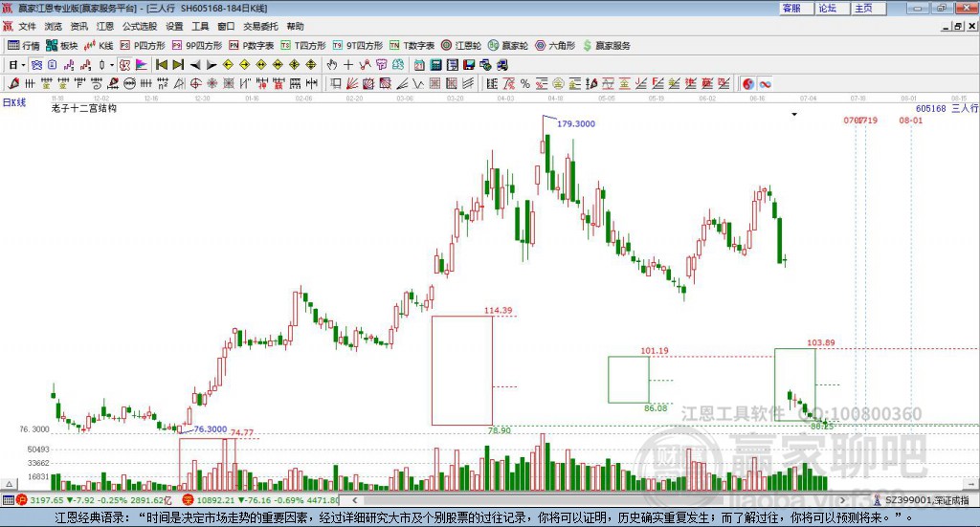
Task: Click the red floppy save icon
Action: [x=469, y=65]
